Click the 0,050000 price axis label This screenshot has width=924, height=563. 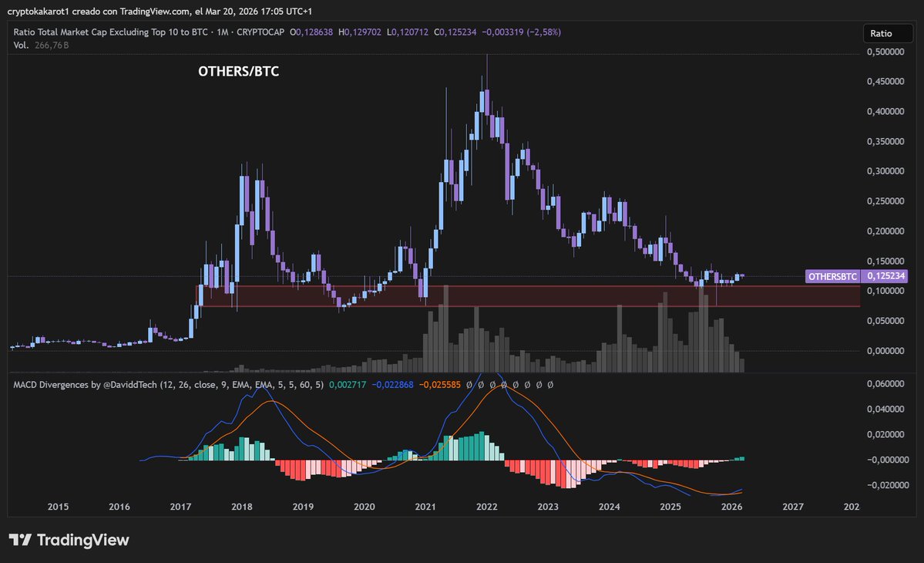(885, 321)
